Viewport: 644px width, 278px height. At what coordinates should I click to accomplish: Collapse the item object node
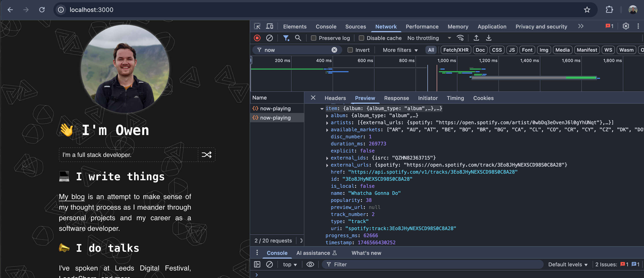click(322, 109)
